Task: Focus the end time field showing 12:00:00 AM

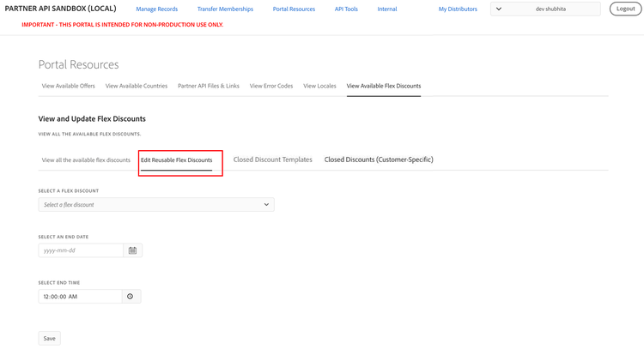Action: pyautogui.click(x=81, y=297)
